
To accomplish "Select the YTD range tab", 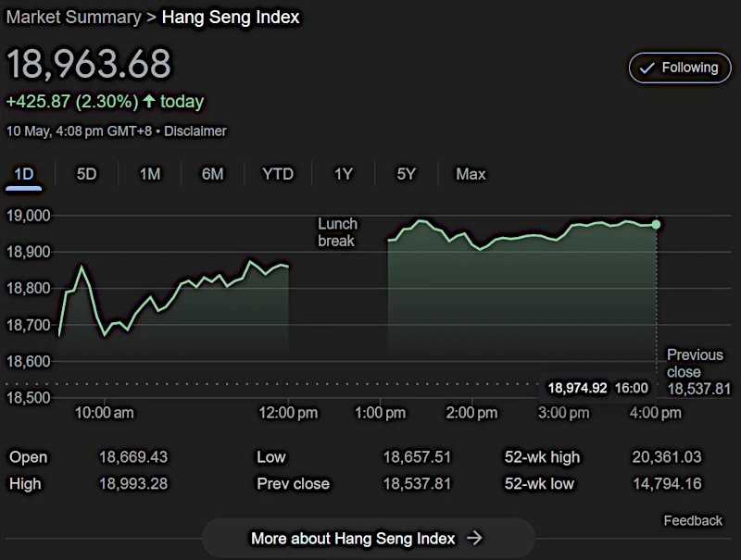I will coord(278,174).
